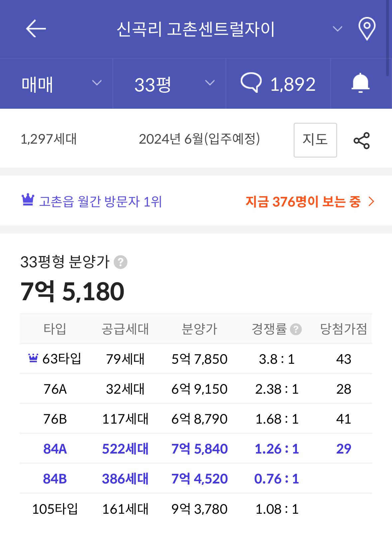The height and width of the screenshot is (535, 392).
Task: Click the 1,892 comment count
Action: coord(293,84)
